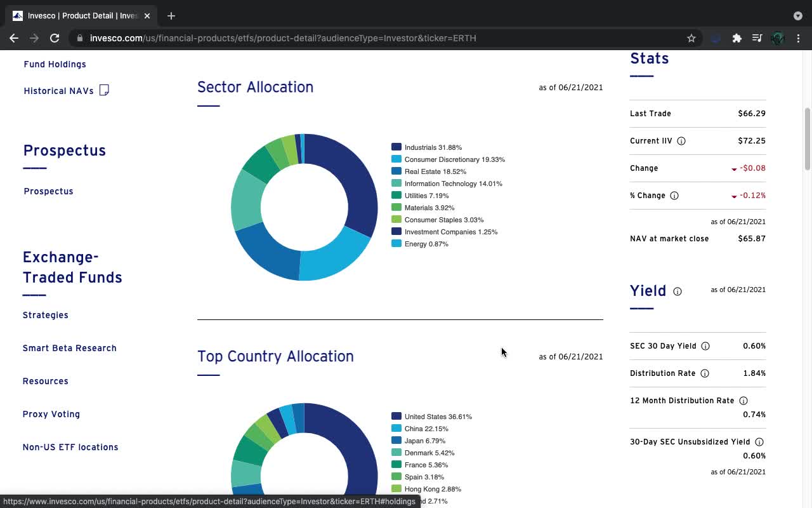The height and width of the screenshot is (508, 812).
Task: Click Investment Companies 1.25% legend text
Action: pyautogui.click(x=451, y=232)
